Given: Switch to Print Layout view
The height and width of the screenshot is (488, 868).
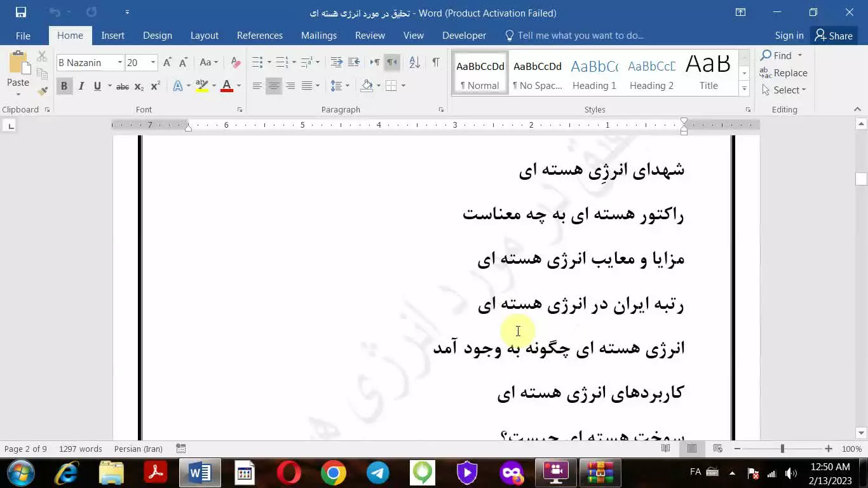Looking at the screenshot, I should pos(692,449).
